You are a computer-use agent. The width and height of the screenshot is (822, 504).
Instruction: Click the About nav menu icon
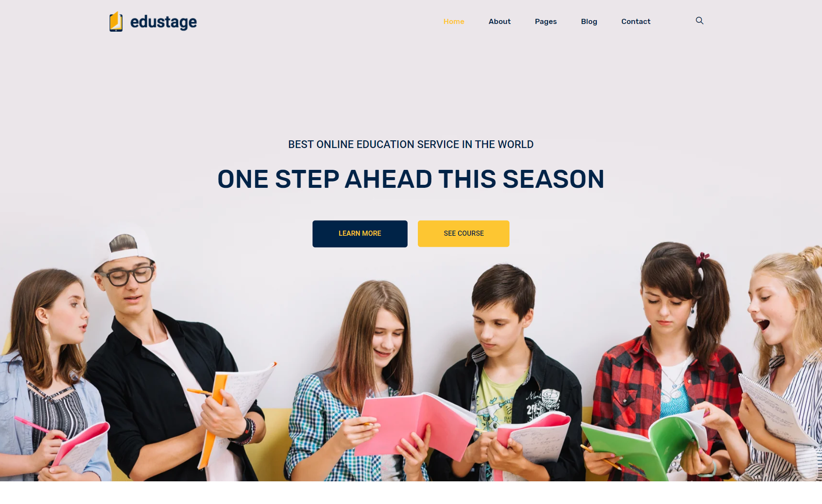point(499,21)
